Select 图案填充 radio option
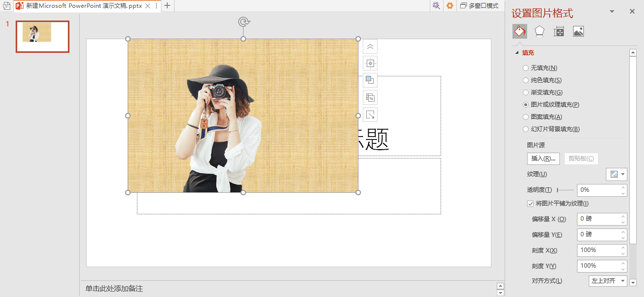 [526, 117]
